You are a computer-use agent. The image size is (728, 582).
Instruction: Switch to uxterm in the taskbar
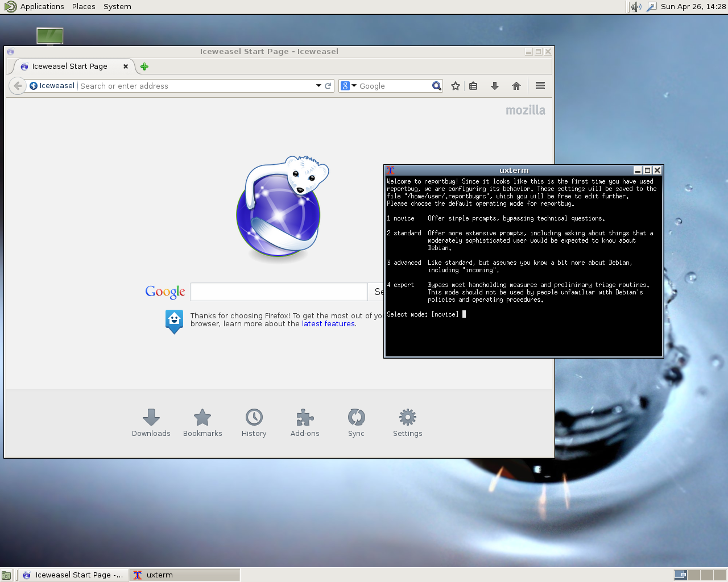coord(185,575)
